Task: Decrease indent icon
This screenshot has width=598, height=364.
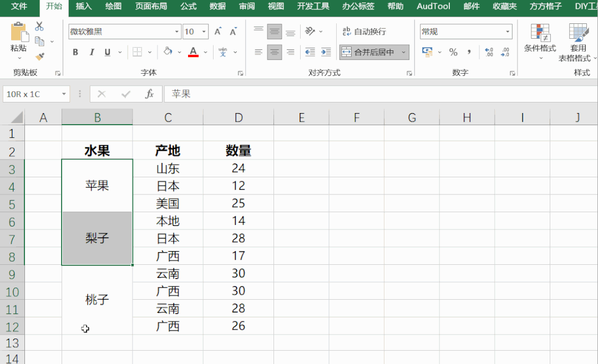Action: (x=310, y=52)
